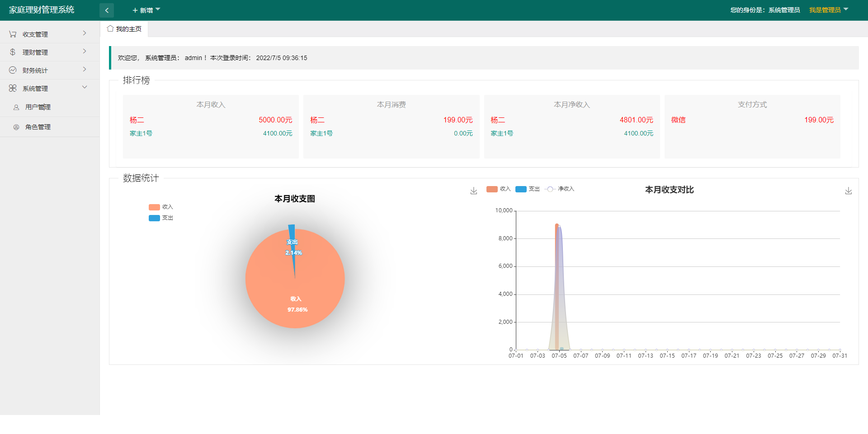The image size is (868, 434).
Task: Download the 本月收支对比 chart image
Action: 848,191
